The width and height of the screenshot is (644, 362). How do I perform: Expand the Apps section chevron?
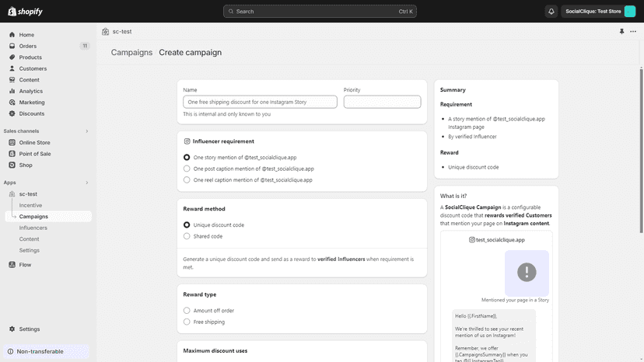[x=86, y=183]
